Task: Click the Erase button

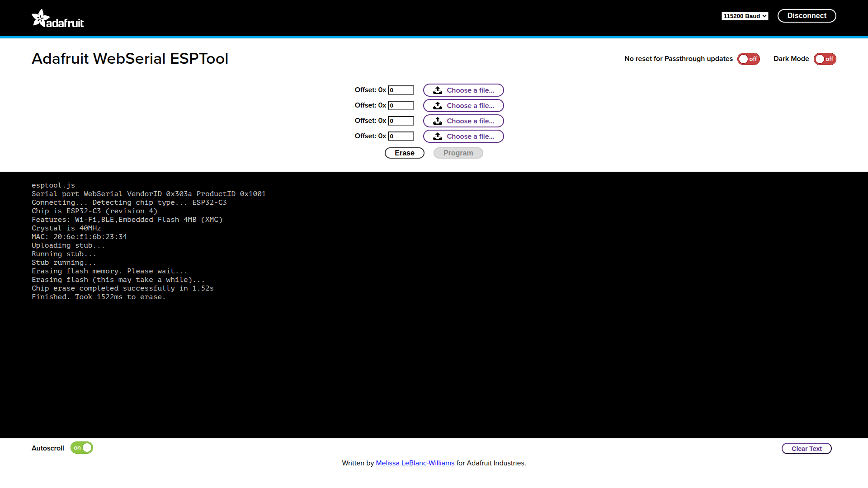Action: click(404, 153)
